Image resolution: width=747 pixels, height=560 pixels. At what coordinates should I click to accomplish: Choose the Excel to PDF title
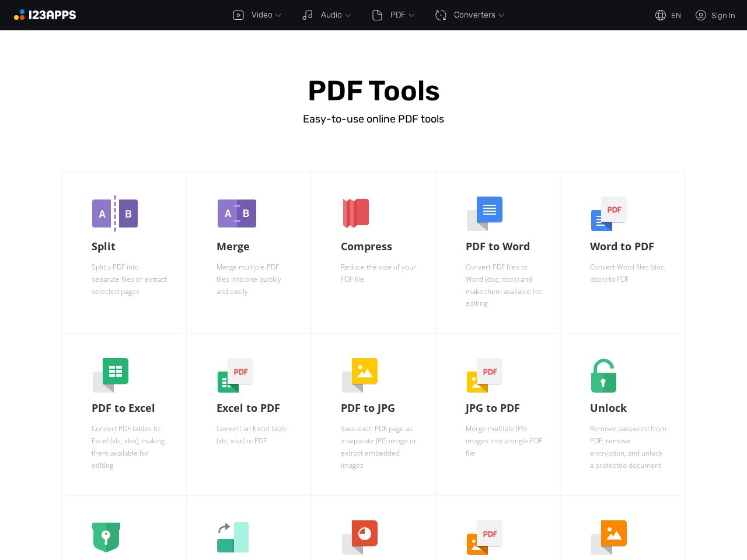(248, 408)
